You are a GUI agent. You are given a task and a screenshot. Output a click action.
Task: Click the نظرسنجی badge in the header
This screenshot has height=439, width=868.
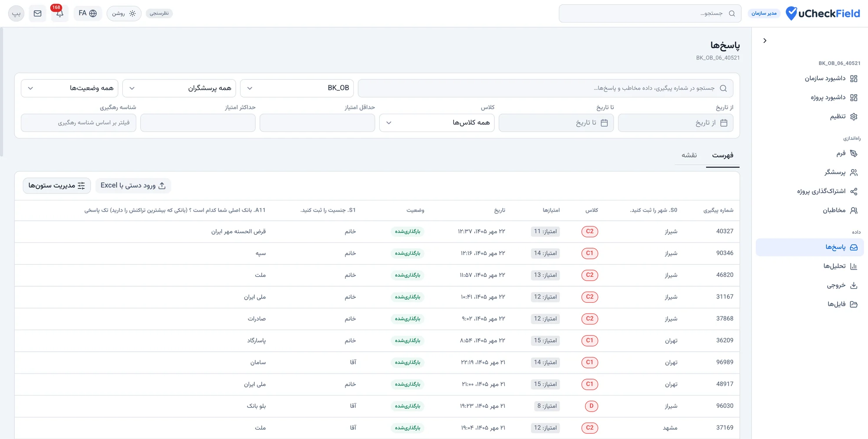[x=159, y=13]
